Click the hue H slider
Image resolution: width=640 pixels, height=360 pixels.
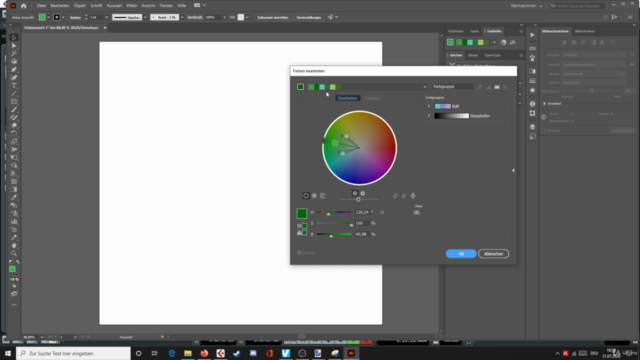[x=334, y=212]
